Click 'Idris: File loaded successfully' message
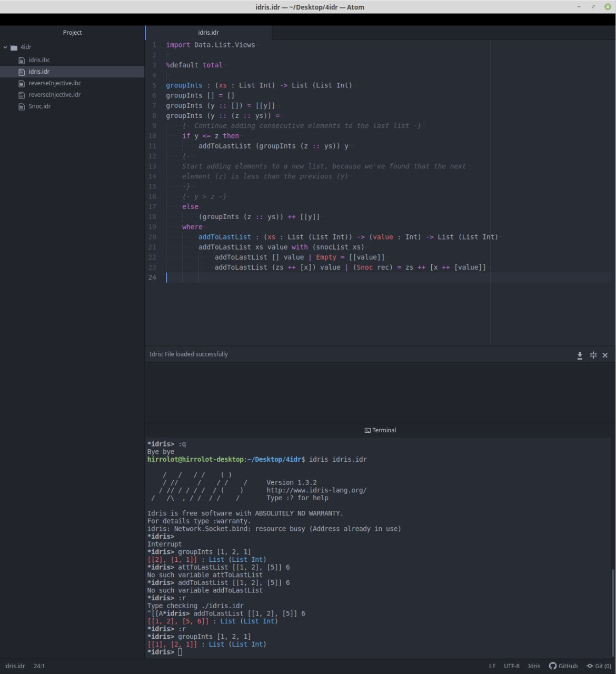616x674 pixels. click(188, 354)
